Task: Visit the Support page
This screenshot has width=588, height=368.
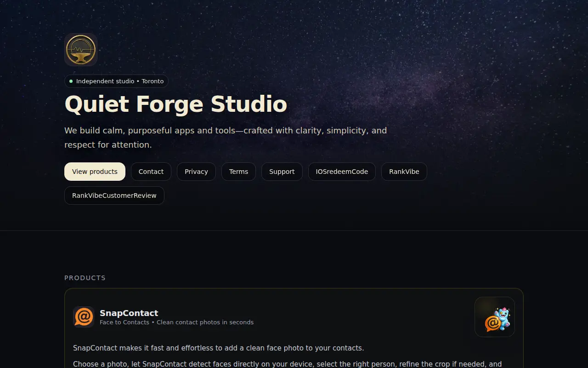Action: pos(282,172)
